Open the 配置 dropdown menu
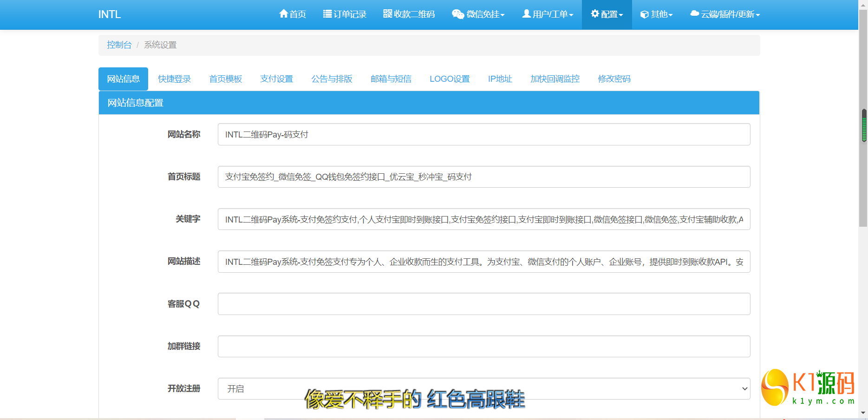The width and height of the screenshot is (868, 420). (x=607, y=14)
